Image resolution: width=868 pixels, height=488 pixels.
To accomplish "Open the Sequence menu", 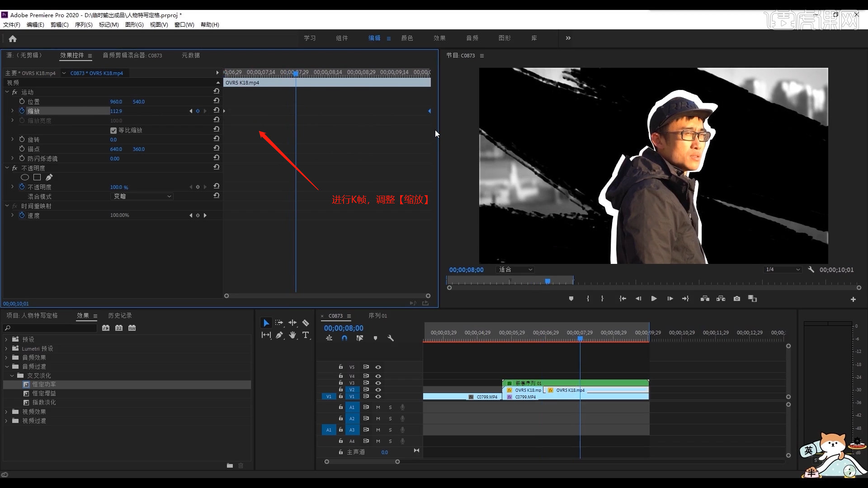I will point(84,25).
